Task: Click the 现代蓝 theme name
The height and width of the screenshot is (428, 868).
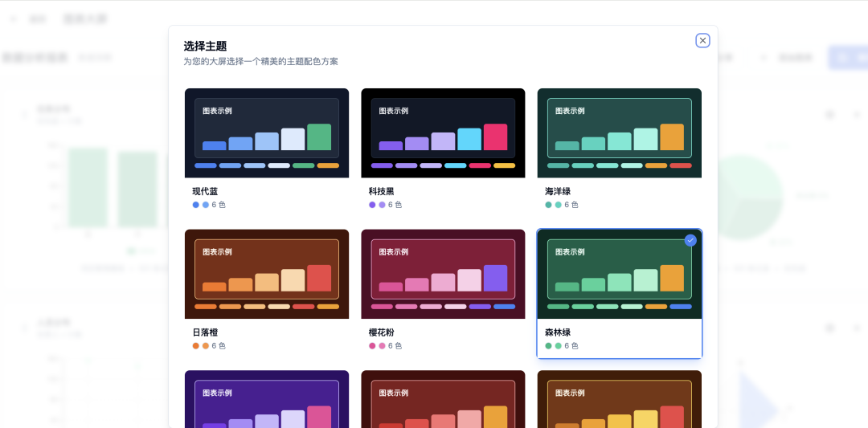Action: pos(206,191)
